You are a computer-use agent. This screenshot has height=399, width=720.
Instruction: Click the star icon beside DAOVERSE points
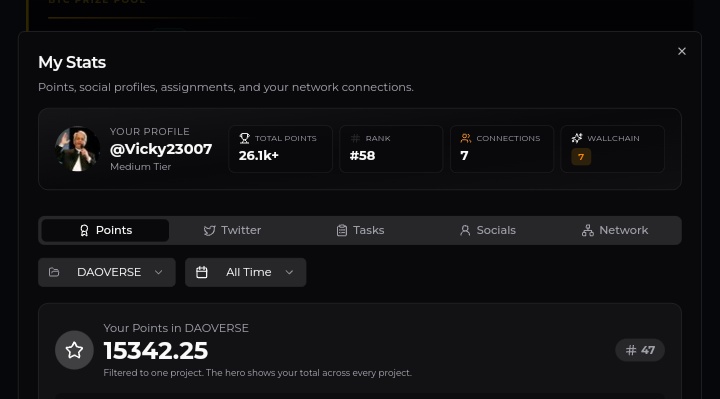[74, 350]
